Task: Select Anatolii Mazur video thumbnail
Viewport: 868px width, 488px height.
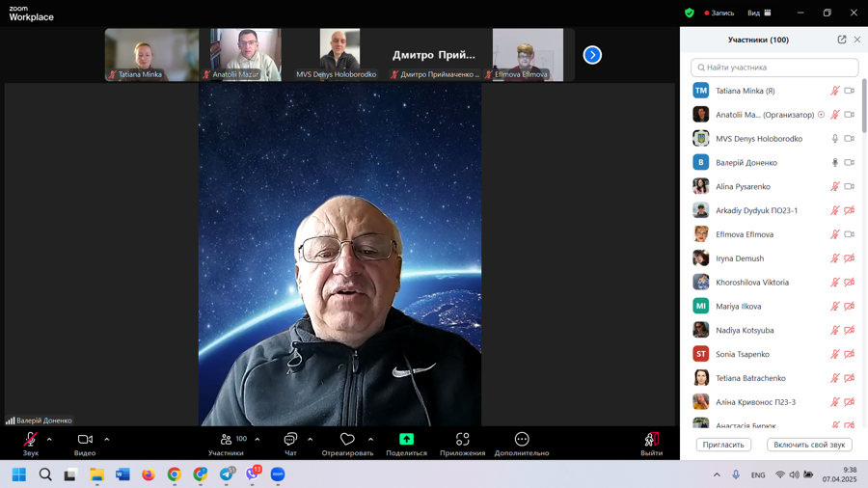Action: pyautogui.click(x=246, y=55)
